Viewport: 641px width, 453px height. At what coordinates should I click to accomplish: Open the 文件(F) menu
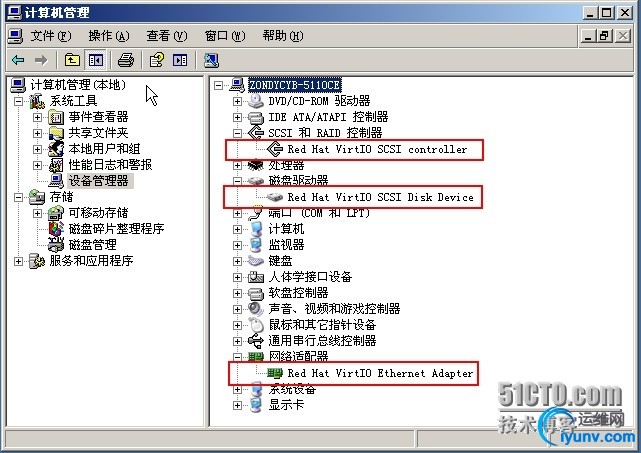(x=51, y=36)
